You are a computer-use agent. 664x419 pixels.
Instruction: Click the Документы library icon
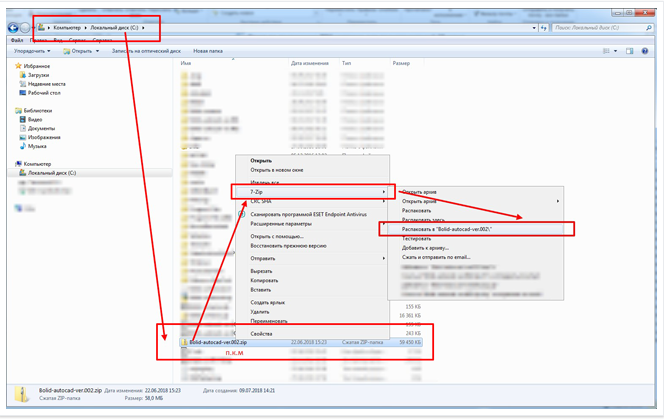point(23,128)
